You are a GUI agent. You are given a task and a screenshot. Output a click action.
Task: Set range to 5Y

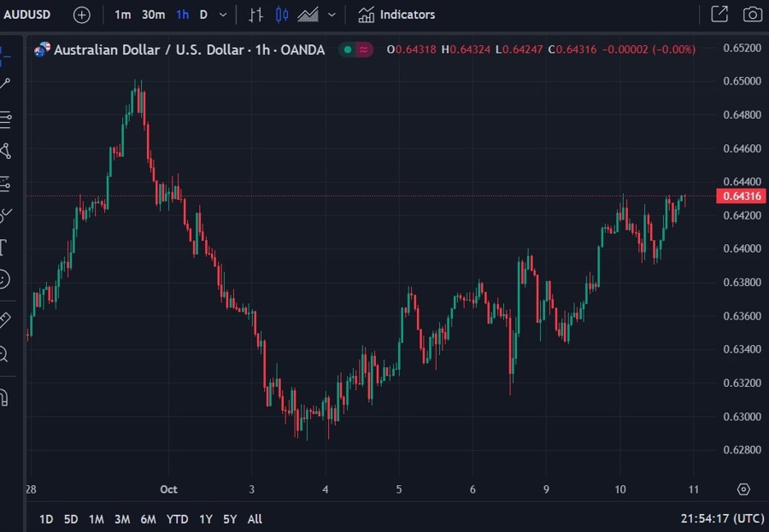click(230, 518)
